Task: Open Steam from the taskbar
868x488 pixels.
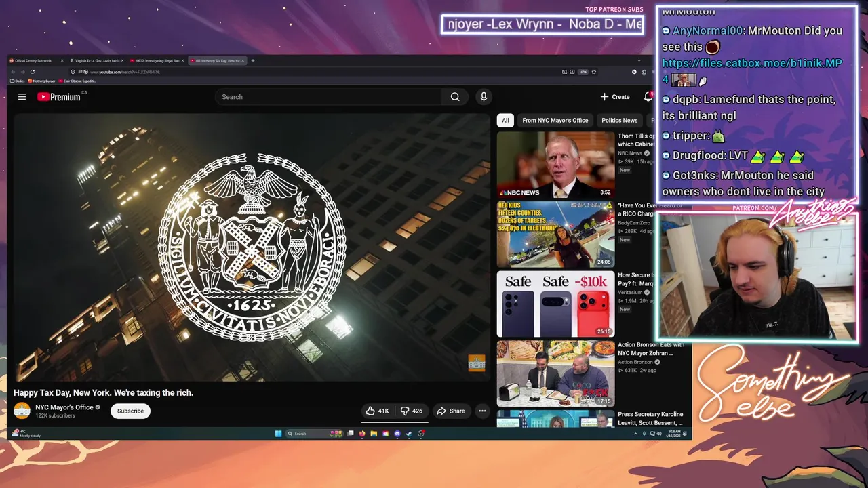Action: (x=409, y=434)
